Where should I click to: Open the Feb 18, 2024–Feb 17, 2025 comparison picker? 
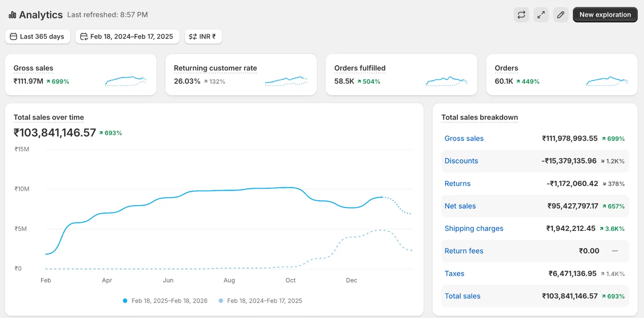127,36
